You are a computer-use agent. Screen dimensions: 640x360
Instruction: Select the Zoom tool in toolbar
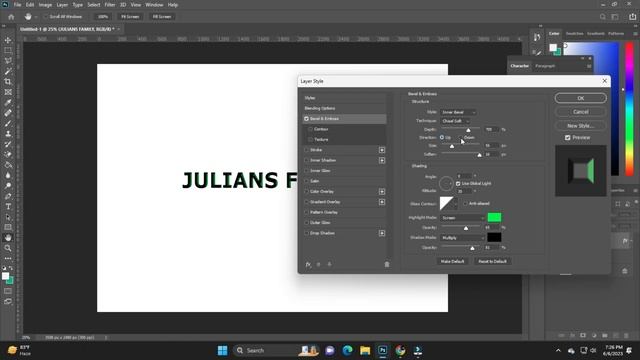point(8,248)
